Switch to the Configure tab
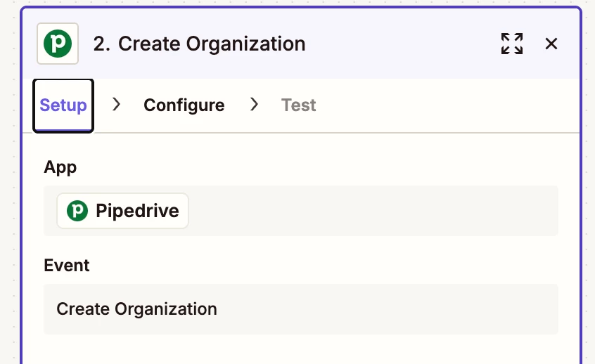Viewport: 595px width, 364px height. tap(184, 105)
